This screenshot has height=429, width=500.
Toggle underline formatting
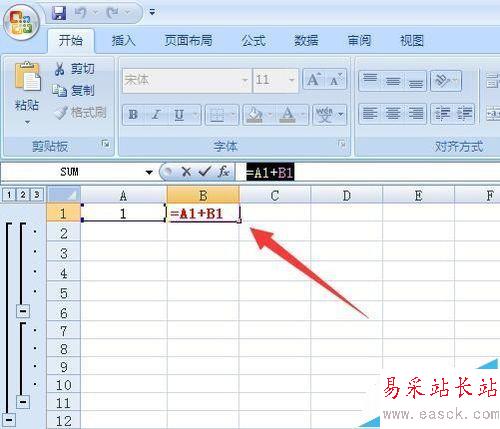tap(179, 115)
